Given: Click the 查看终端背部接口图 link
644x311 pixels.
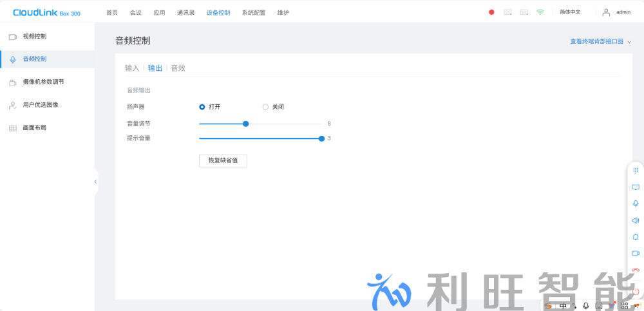Looking at the screenshot, I should (596, 41).
